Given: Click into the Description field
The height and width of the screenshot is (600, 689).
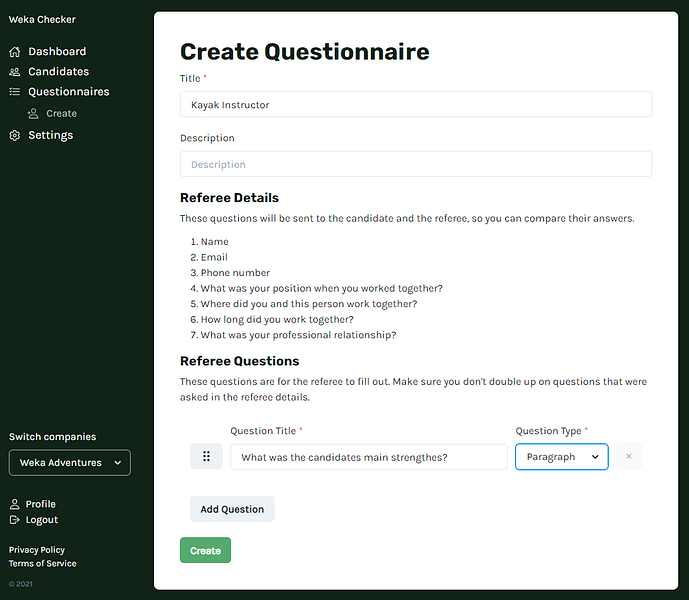Looking at the screenshot, I should pyautogui.click(x=416, y=164).
